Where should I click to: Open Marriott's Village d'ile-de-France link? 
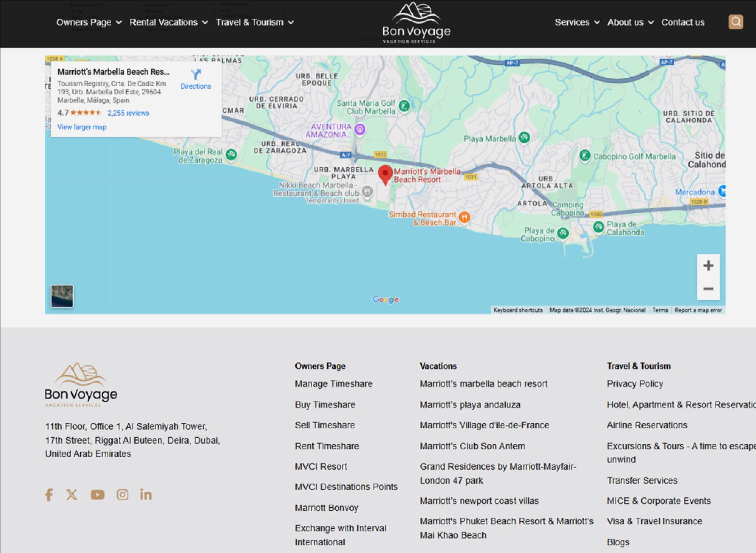pyautogui.click(x=484, y=425)
